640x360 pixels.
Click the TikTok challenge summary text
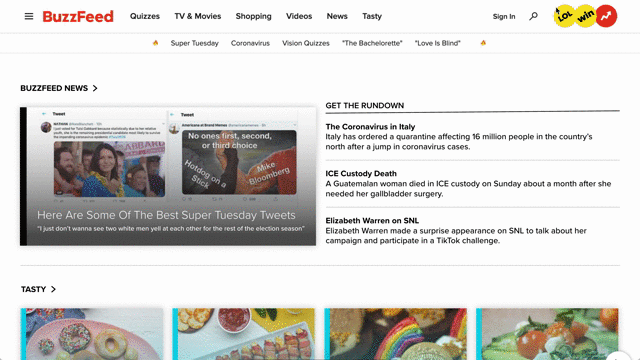tap(456, 236)
